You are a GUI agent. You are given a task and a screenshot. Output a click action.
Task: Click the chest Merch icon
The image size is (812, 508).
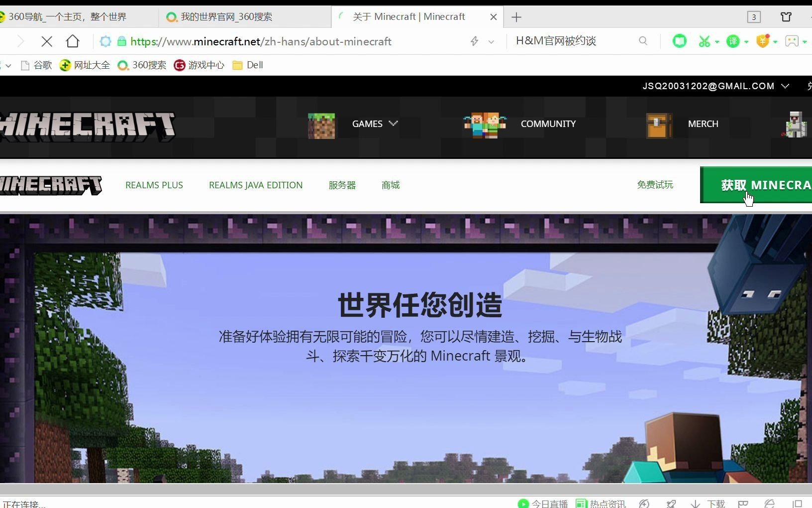pyautogui.click(x=659, y=126)
